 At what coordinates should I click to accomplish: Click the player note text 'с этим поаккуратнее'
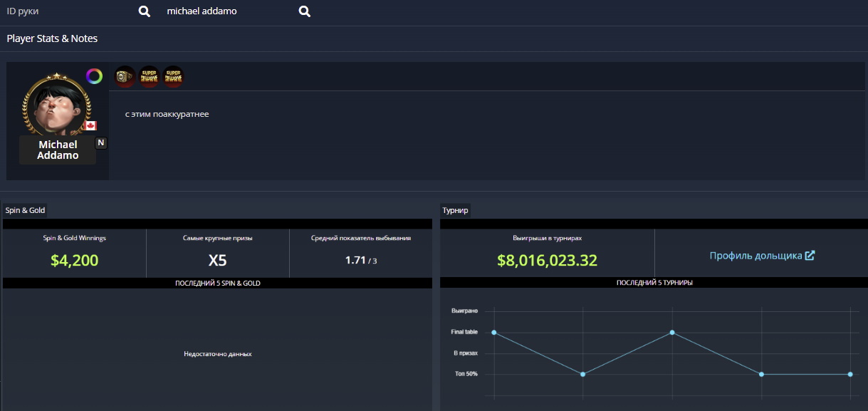click(x=167, y=114)
